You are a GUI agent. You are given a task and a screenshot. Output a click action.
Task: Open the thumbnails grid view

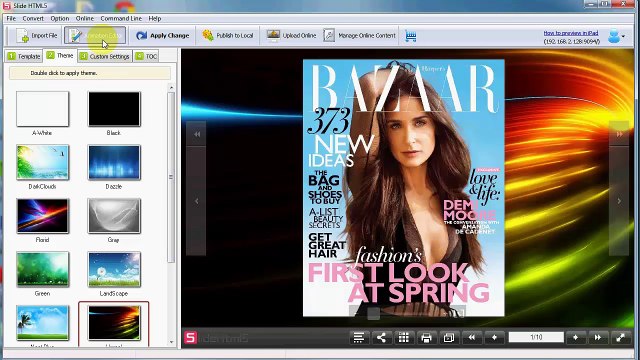point(404,338)
